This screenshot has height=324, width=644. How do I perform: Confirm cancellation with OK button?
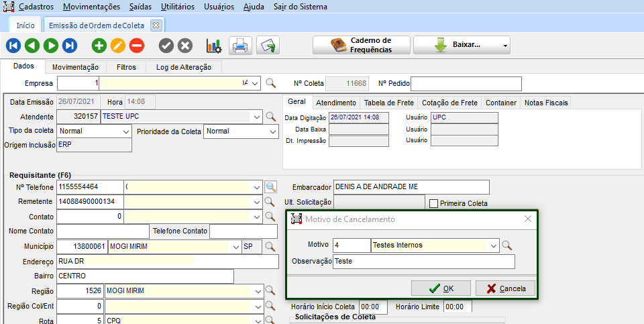tap(441, 288)
